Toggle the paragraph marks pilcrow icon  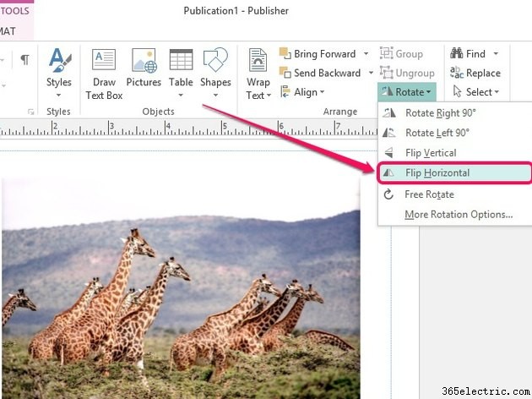coord(24,60)
